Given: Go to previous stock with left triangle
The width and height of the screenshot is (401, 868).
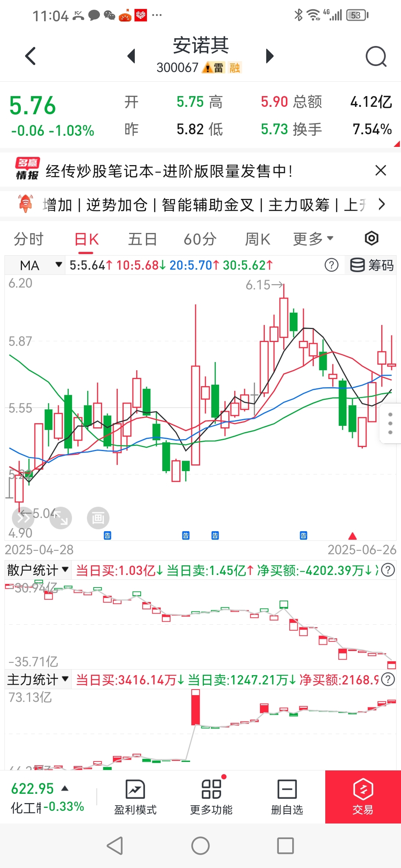Looking at the screenshot, I should [131, 56].
